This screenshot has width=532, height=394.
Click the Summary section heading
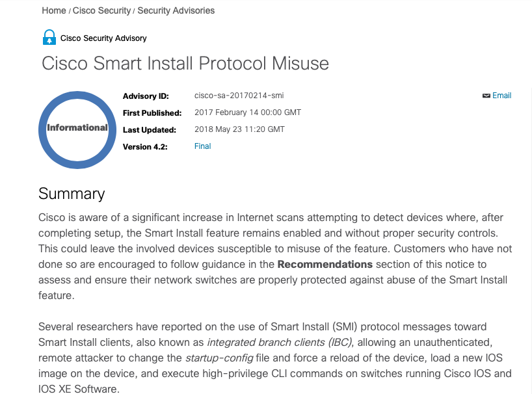coord(72,194)
